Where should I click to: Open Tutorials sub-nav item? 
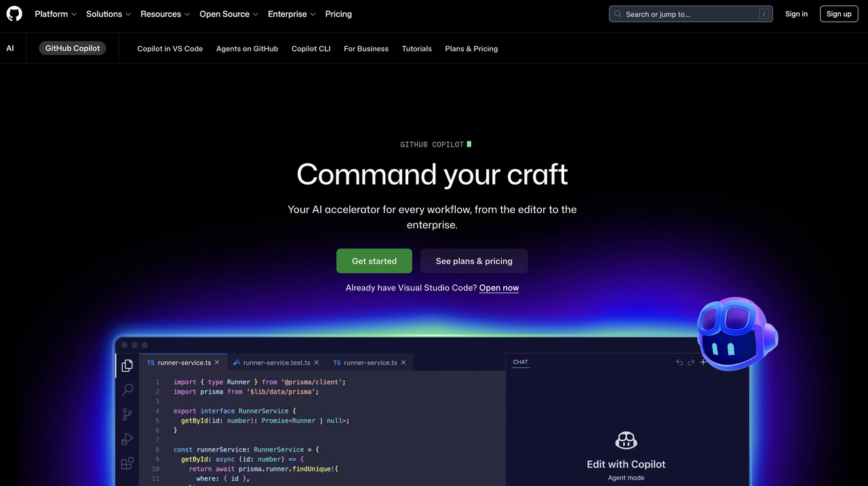[417, 49]
